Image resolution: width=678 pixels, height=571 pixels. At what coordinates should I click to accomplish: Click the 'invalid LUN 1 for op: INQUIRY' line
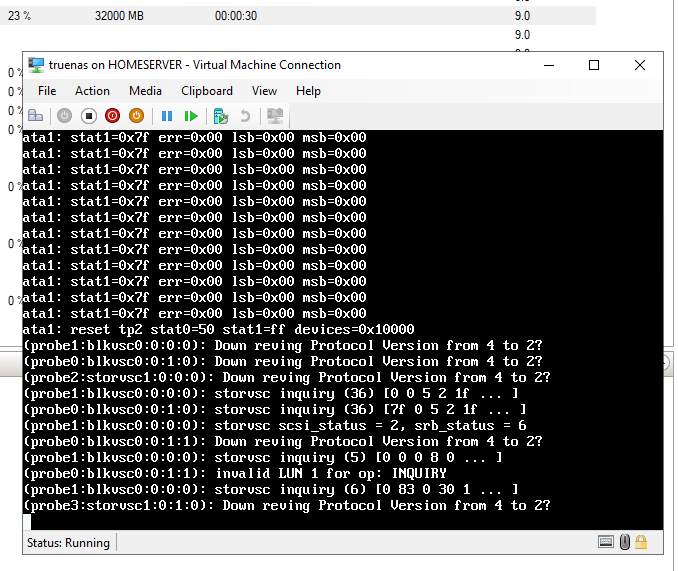pos(234,473)
